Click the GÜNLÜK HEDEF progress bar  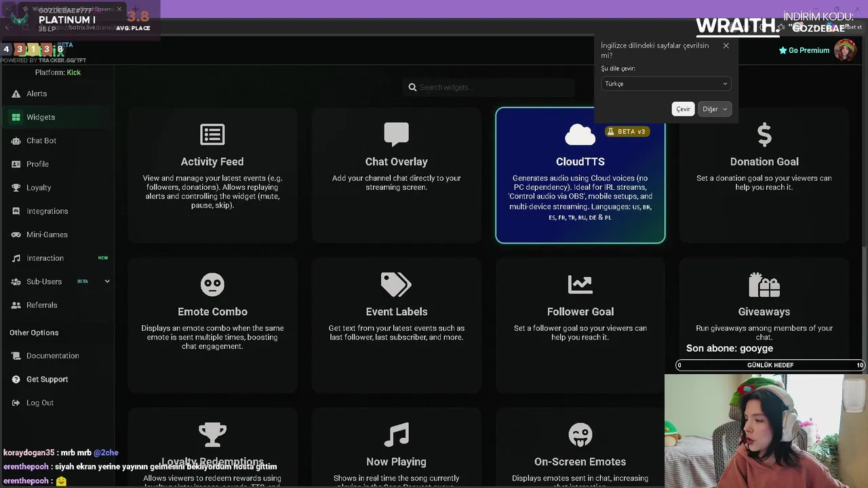[770, 365]
